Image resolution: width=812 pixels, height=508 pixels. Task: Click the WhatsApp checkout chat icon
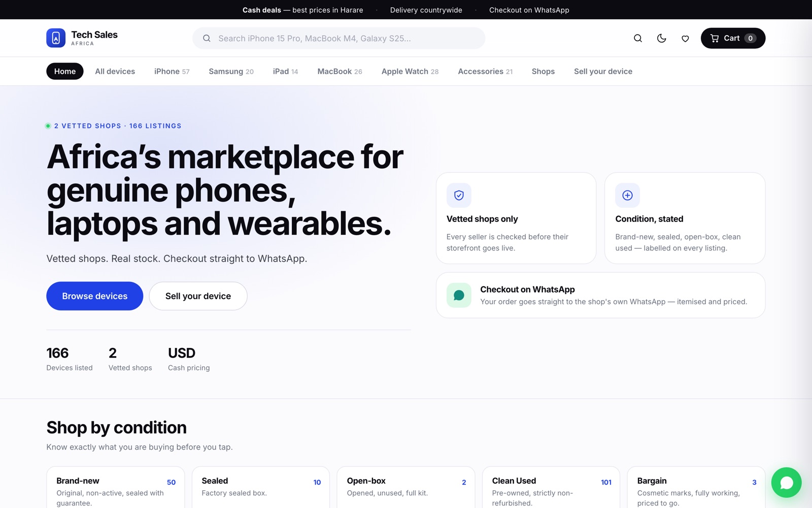pyautogui.click(x=459, y=295)
